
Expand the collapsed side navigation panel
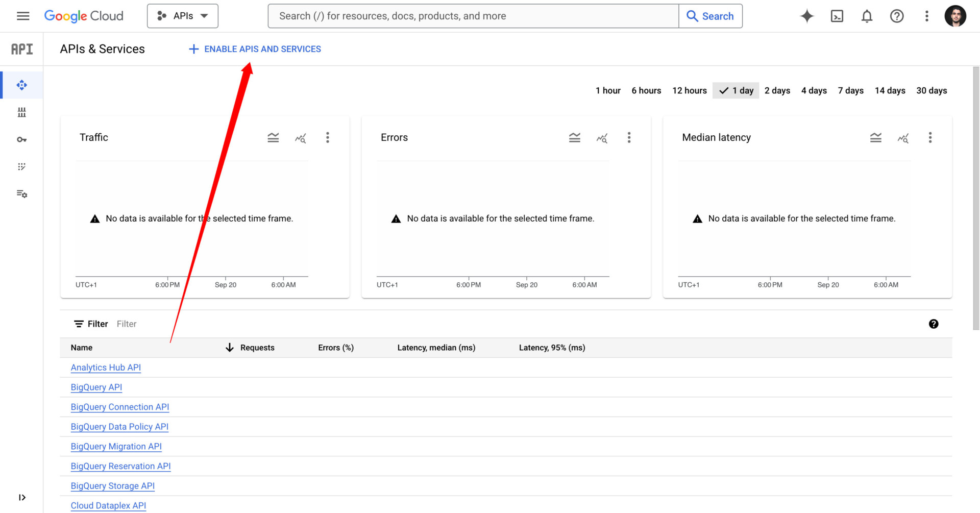(x=22, y=497)
